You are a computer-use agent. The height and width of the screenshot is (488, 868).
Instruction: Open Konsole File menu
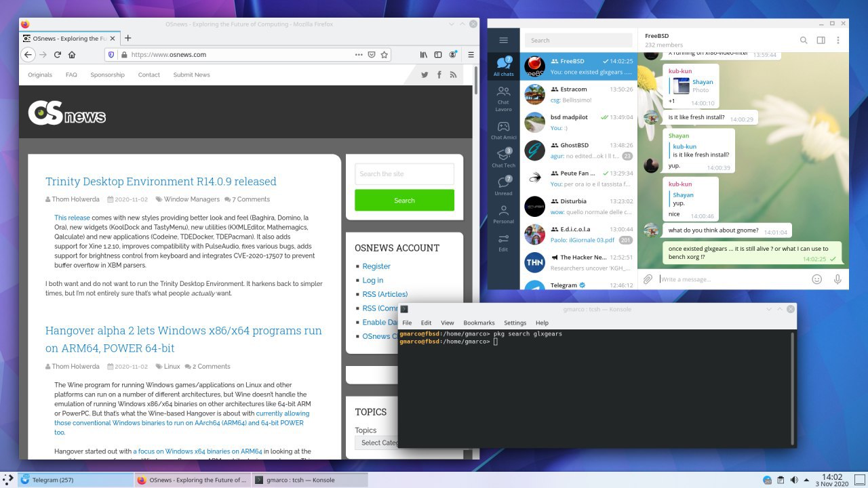click(407, 323)
